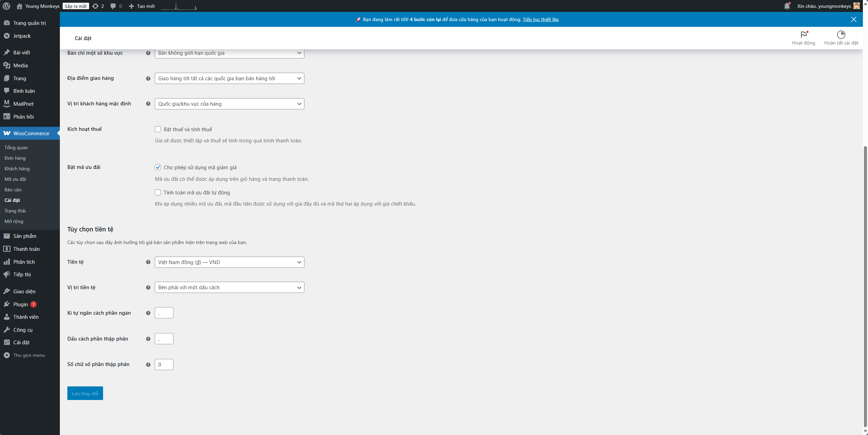Click the Số chữ số phần thập phân field
The height and width of the screenshot is (435, 868).
[x=164, y=364]
